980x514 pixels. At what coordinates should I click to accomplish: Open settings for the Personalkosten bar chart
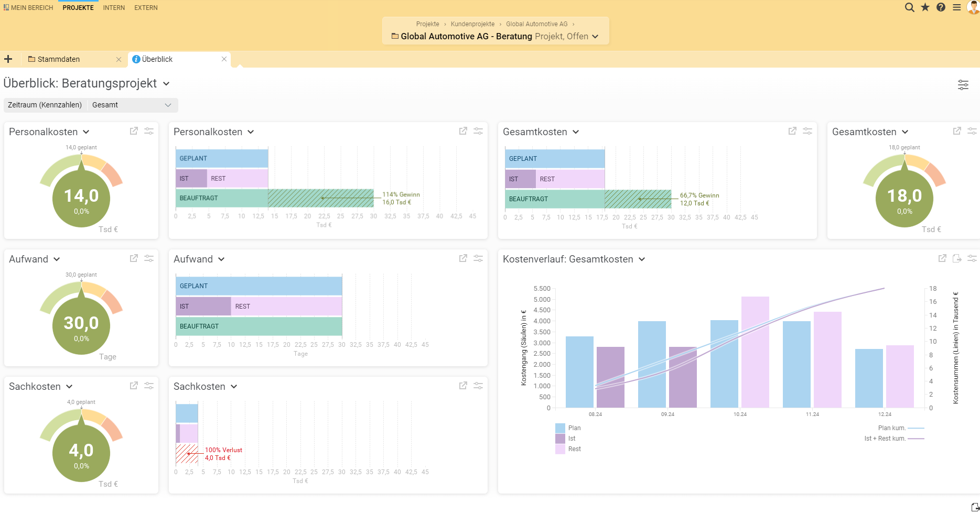(x=478, y=131)
